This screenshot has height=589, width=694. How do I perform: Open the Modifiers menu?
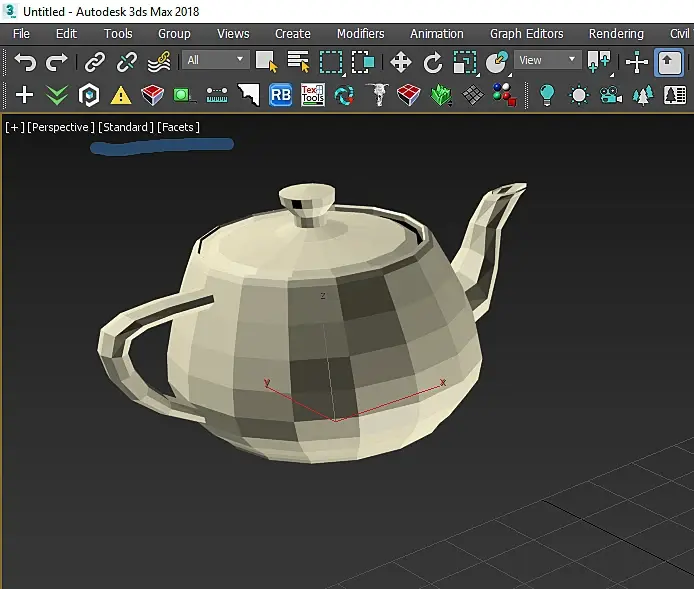tap(360, 33)
